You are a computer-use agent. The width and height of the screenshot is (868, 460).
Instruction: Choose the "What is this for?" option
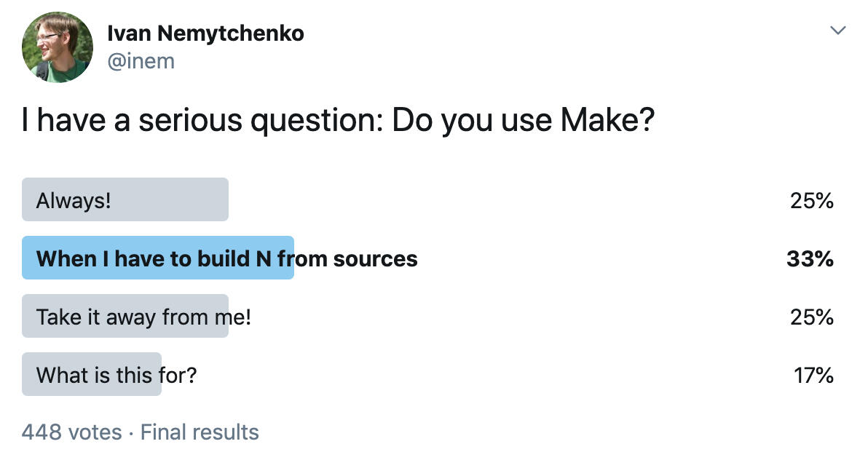(x=117, y=375)
